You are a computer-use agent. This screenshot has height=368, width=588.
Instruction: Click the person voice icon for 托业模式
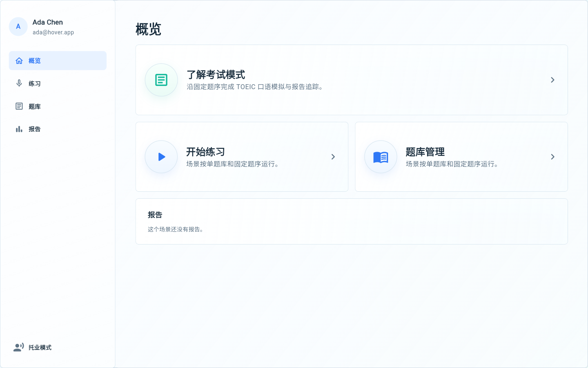pos(19,348)
